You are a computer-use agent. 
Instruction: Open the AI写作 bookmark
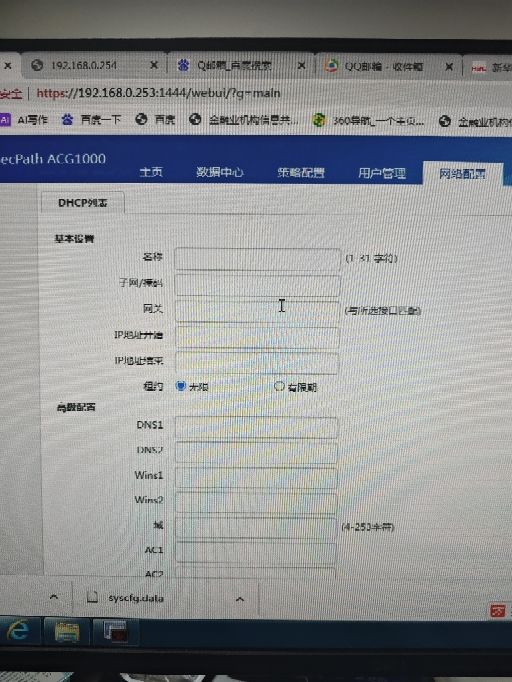tap(24, 120)
